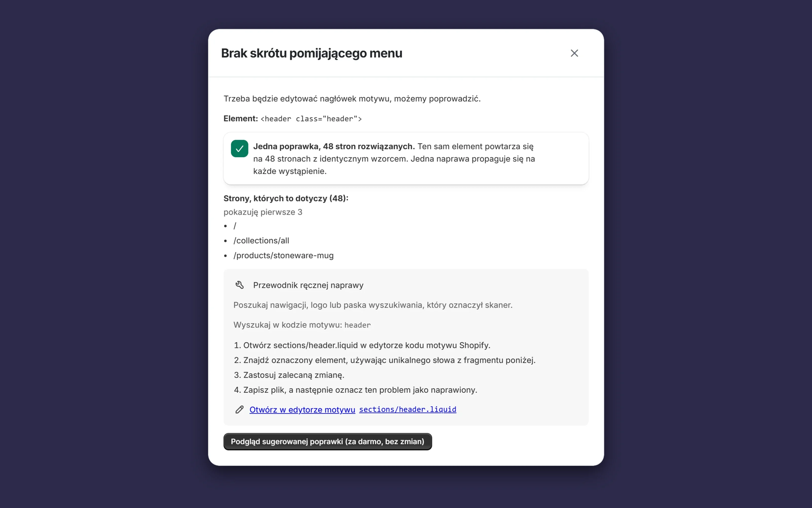Click 'Podgląd sugerowanej poprawki' button

328,441
